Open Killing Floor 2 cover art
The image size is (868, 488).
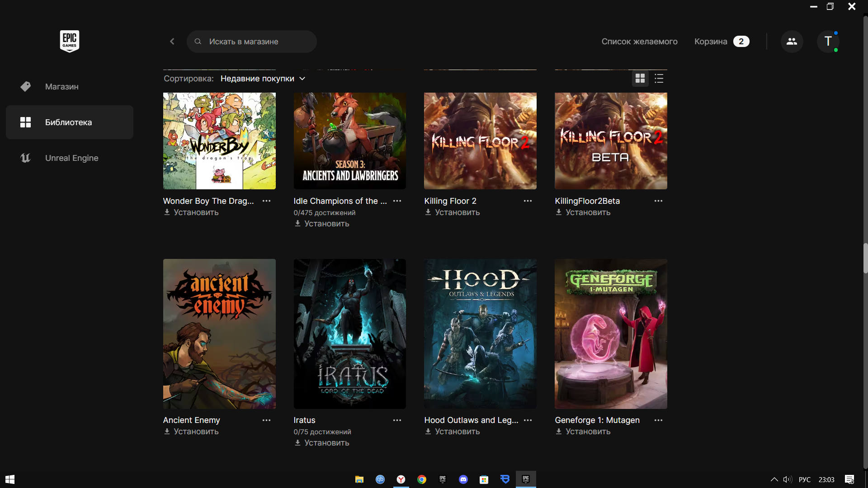point(480,141)
